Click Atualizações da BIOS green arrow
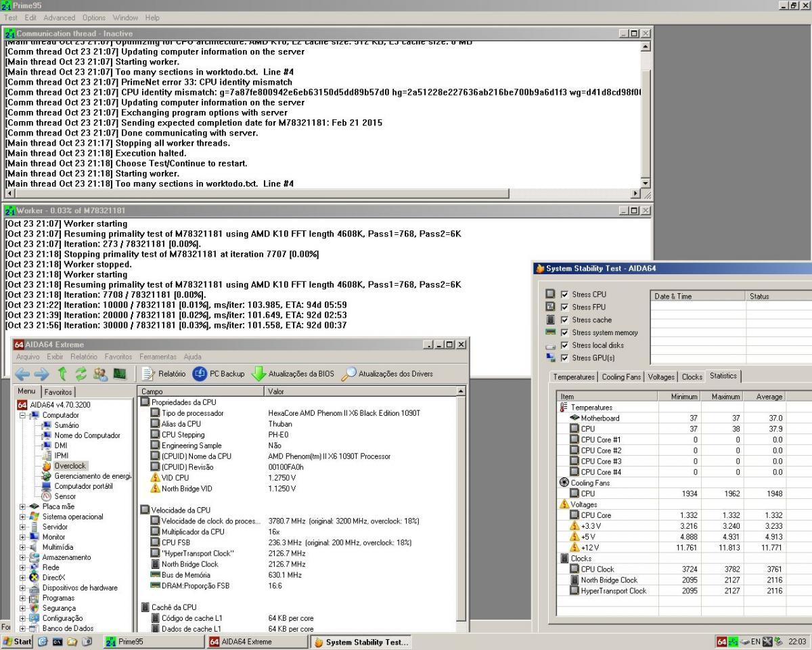The width and height of the screenshot is (812, 650). pyautogui.click(x=293, y=374)
